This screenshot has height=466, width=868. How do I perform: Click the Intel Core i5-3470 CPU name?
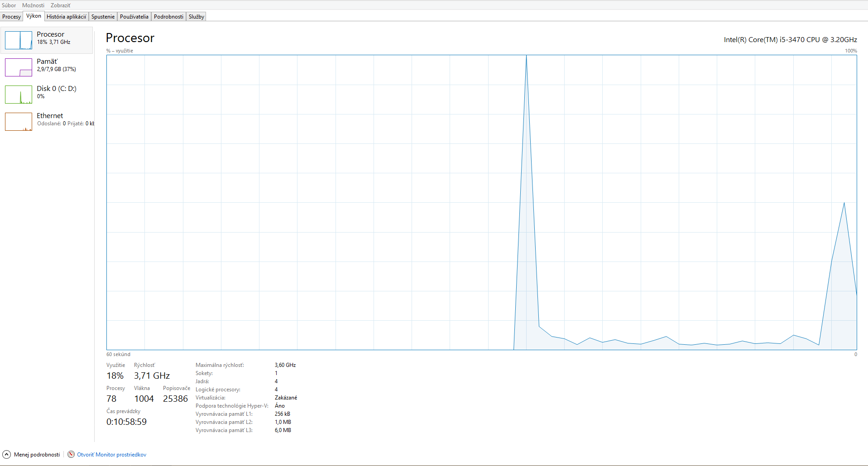click(x=790, y=40)
